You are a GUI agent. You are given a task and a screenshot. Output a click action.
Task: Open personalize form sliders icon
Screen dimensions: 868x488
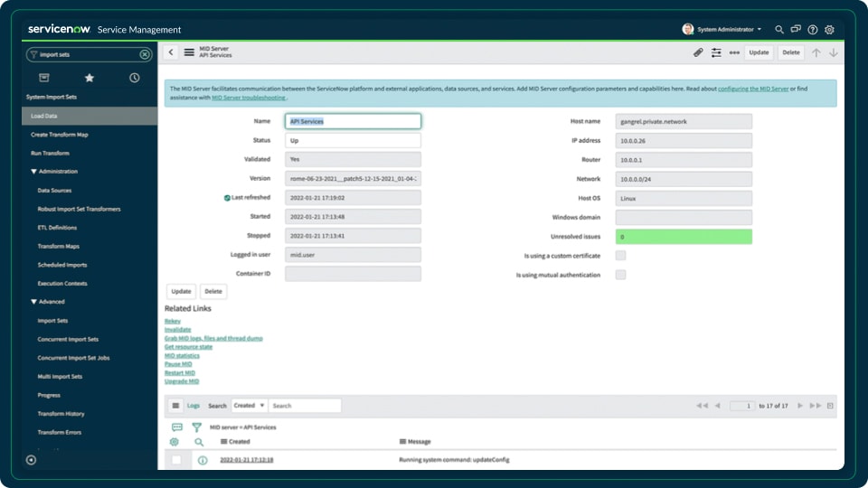(716, 52)
